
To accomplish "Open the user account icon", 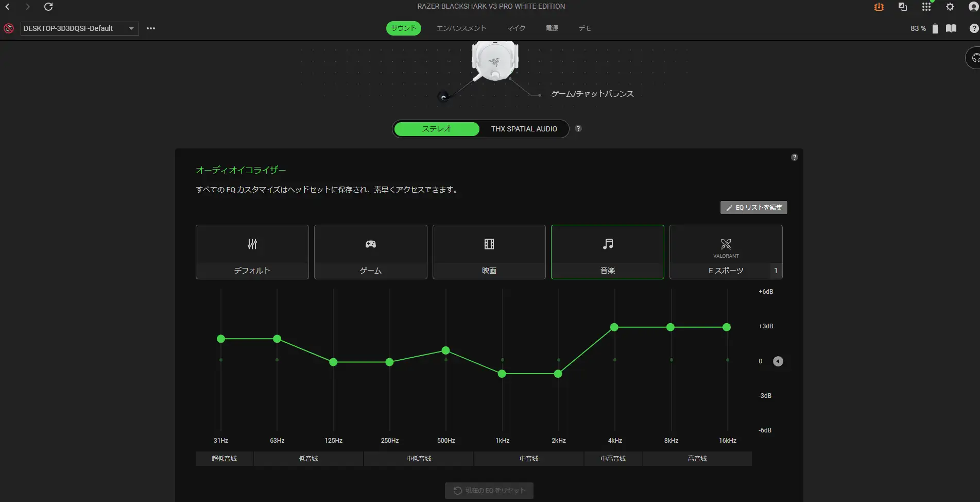I will tap(974, 7).
